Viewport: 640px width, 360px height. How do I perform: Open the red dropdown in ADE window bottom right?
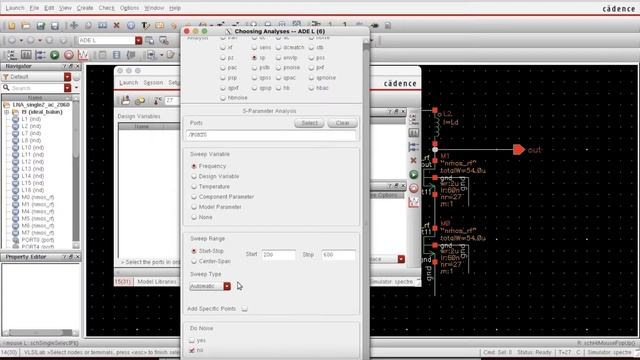click(x=401, y=259)
